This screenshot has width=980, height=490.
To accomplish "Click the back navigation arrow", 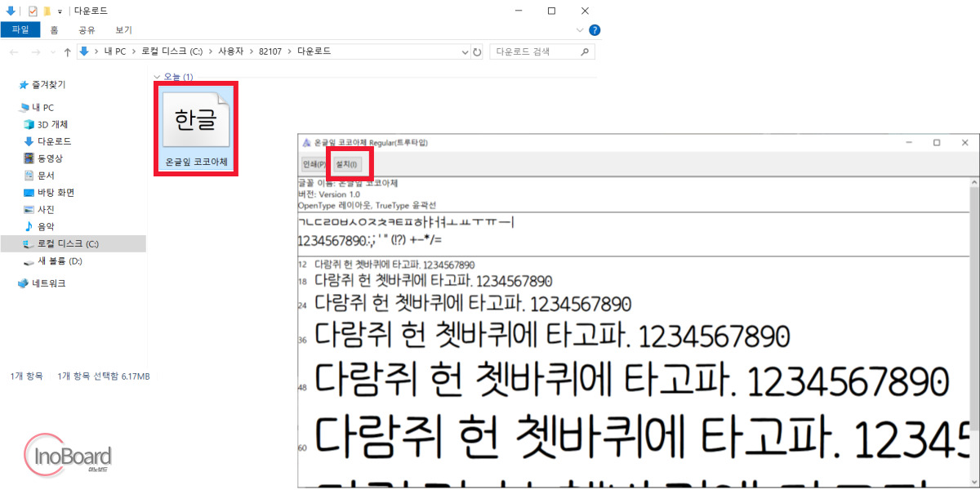I will [x=13, y=51].
